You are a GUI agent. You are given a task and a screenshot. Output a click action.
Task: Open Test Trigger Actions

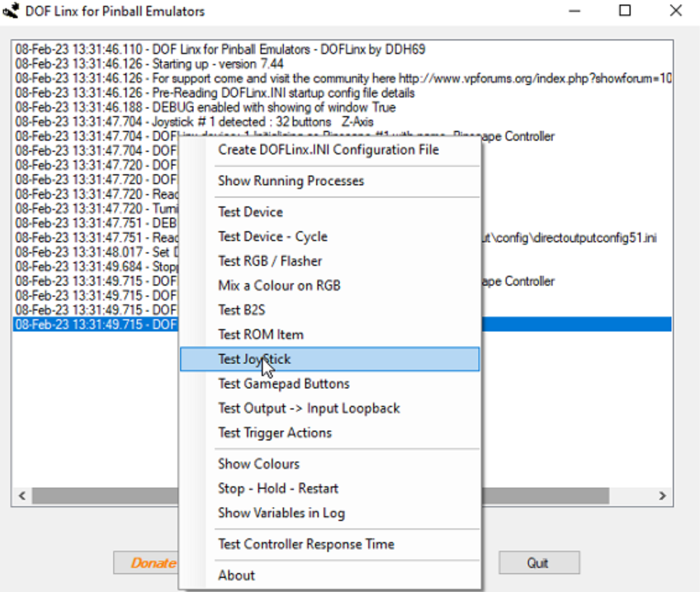329,433
